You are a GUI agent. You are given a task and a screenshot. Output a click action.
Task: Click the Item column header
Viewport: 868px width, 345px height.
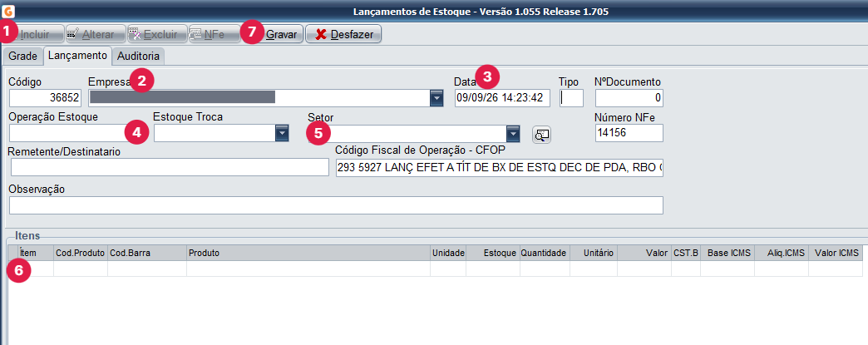[x=36, y=253]
